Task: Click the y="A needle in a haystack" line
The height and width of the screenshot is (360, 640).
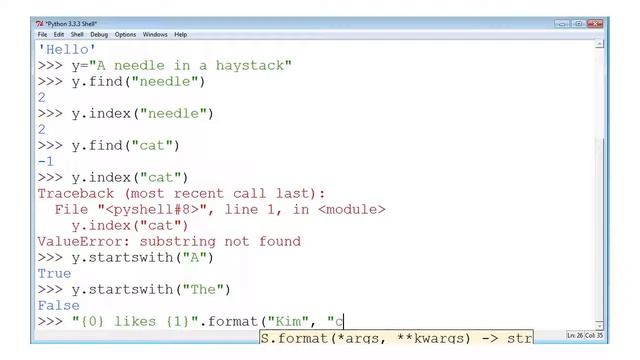Action: point(164,66)
